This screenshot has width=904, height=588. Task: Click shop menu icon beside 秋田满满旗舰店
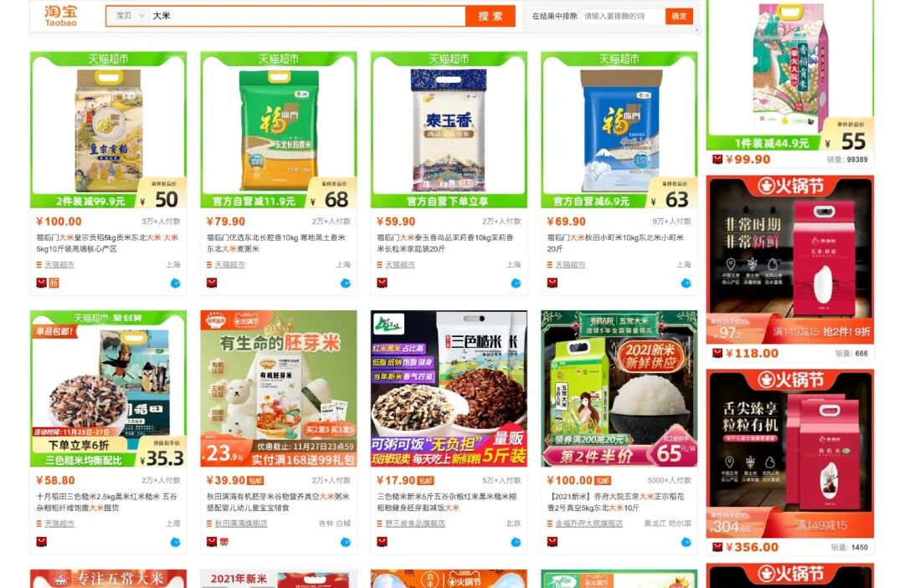click(209, 524)
